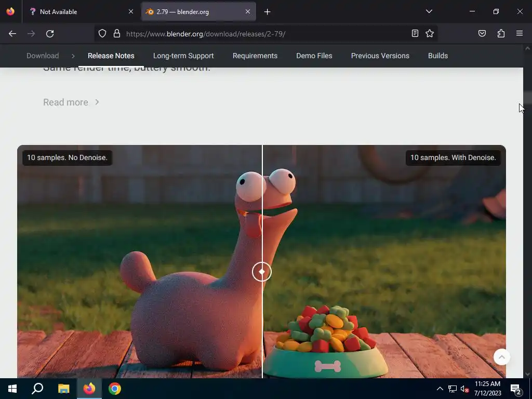The height and width of the screenshot is (399, 532).
Task: Bookmark this page with the star icon
Action: click(430, 33)
